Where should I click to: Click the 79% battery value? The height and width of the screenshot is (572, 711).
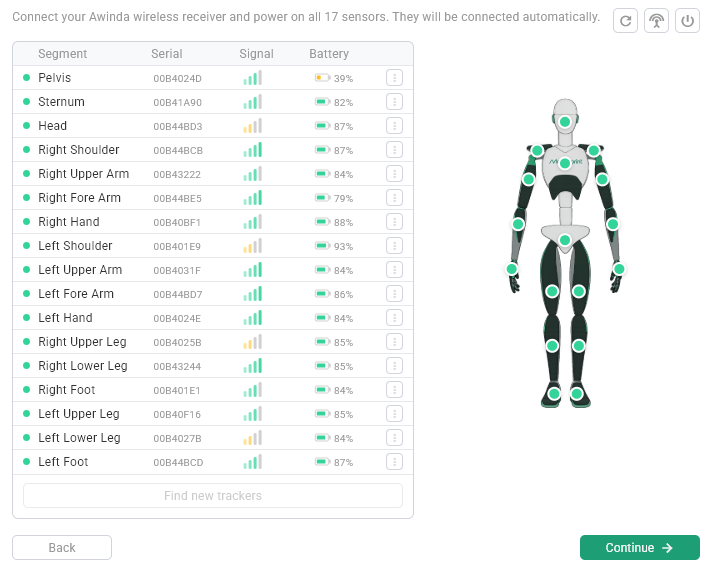343,199
